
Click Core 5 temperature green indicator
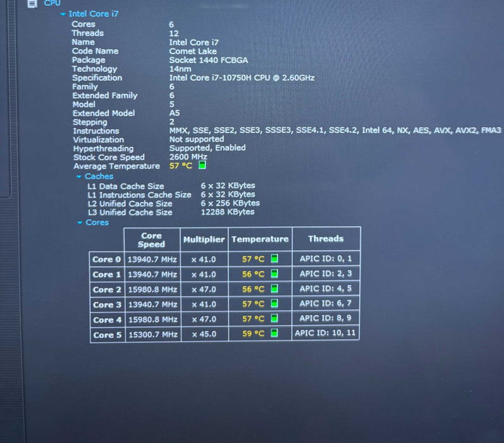274,333
